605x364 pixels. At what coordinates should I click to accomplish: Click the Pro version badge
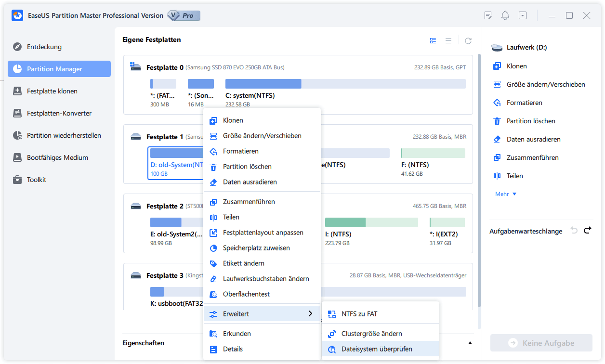click(x=184, y=15)
